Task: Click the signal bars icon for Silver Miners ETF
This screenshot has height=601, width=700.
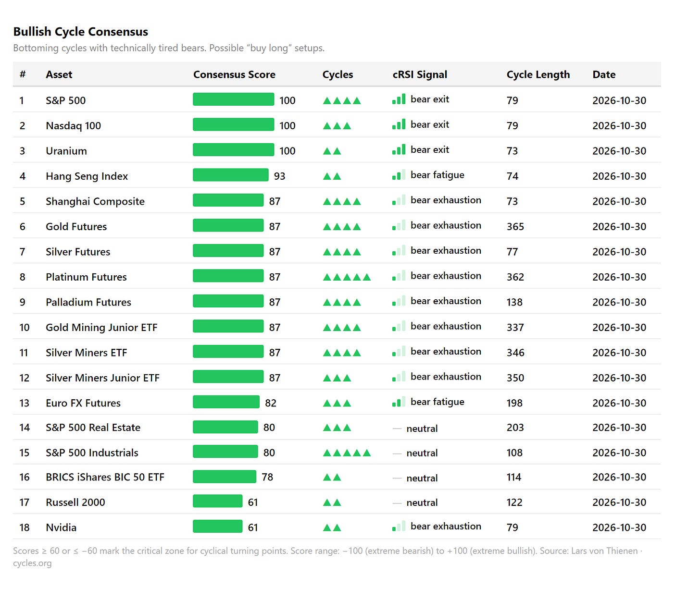Action: [x=399, y=351]
